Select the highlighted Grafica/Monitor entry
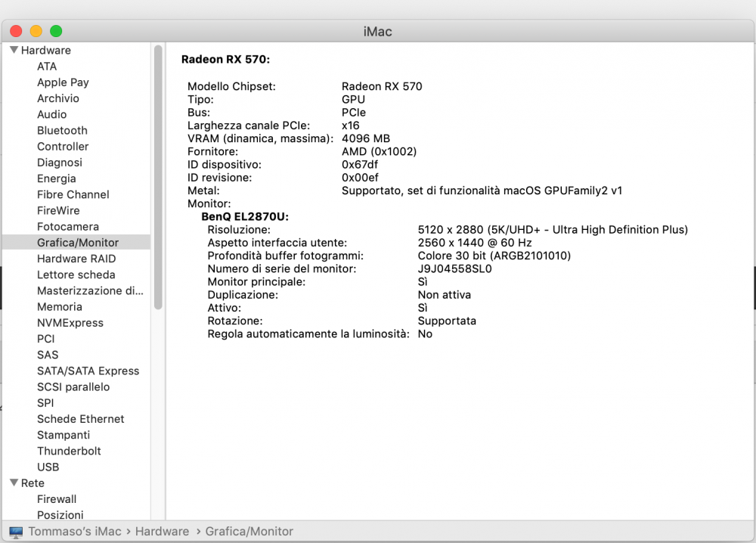This screenshot has height=543, width=756. click(78, 243)
